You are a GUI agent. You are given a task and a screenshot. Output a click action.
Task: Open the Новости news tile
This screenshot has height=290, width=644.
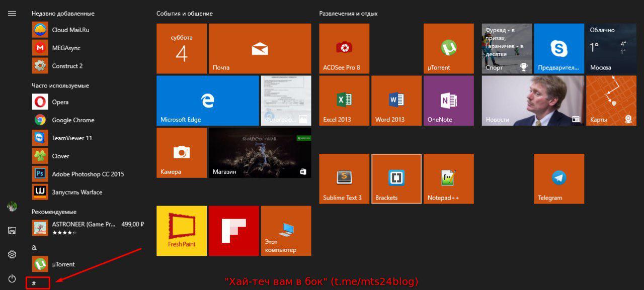[x=533, y=101]
